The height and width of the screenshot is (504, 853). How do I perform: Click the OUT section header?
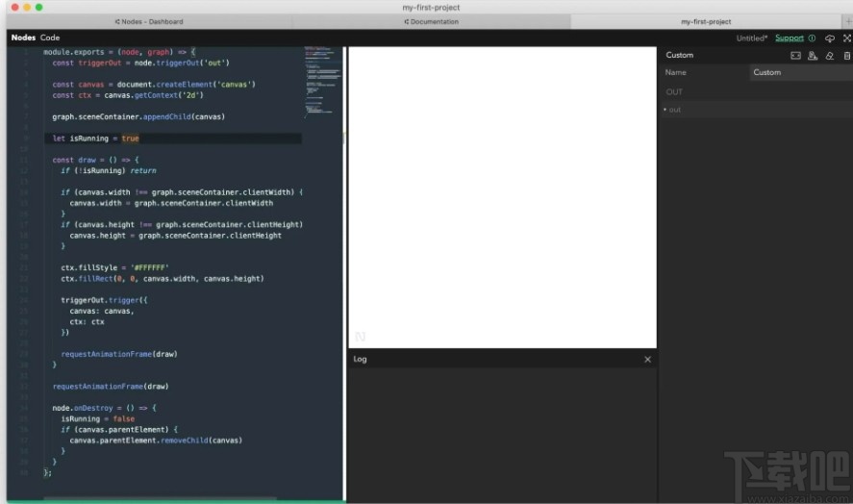[674, 92]
